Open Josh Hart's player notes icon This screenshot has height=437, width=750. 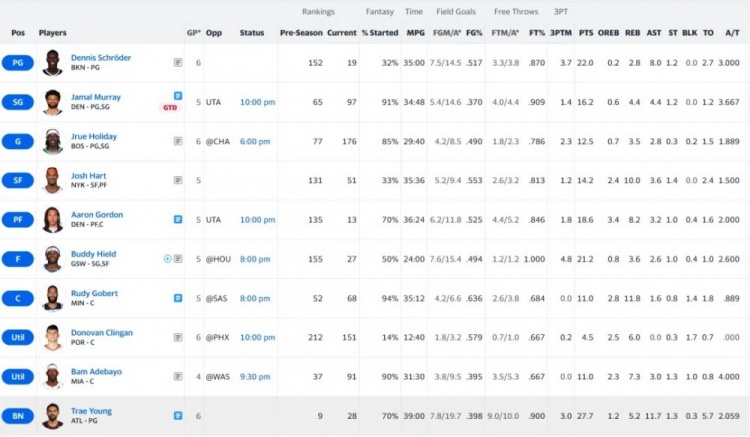coord(178,180)
